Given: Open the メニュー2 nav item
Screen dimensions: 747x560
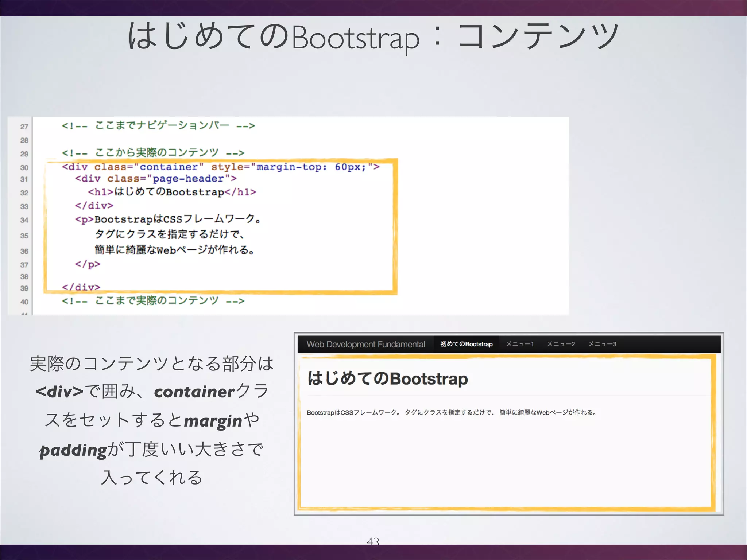Looking at the screenshot, I should pyautogui.click(x=561, y=344).
